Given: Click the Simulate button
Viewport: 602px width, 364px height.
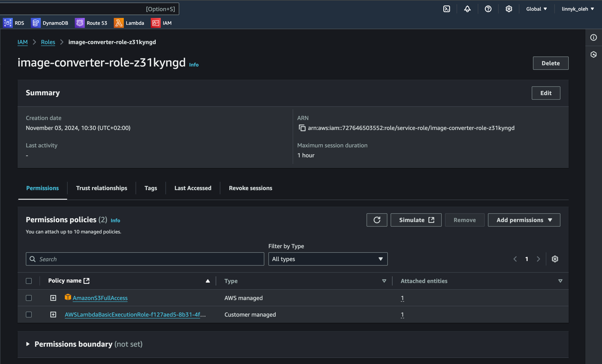Looking at the screenshot, I should [x=416, y=220].
